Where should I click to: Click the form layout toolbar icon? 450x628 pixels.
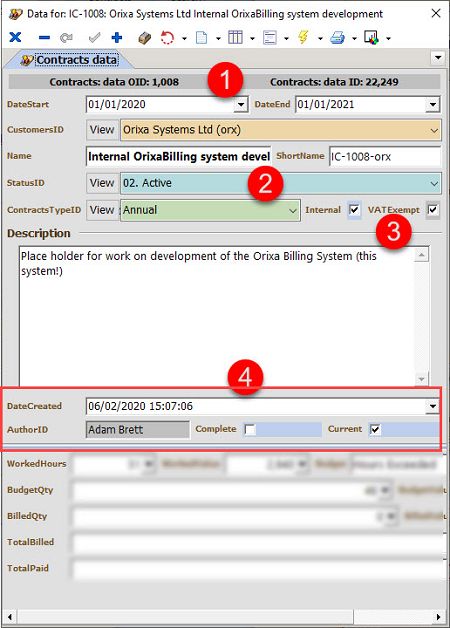pos(270,38)
